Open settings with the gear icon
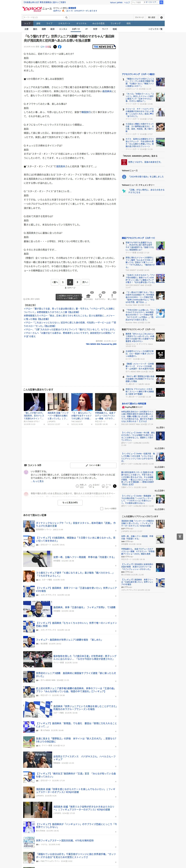186x868 pixels. (x=161, y=17)
